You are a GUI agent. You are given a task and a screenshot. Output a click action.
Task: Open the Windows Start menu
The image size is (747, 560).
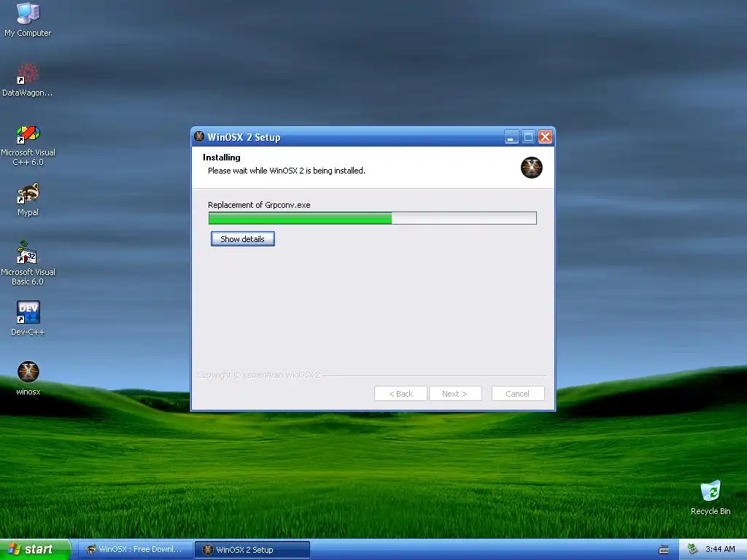(35, 549)
